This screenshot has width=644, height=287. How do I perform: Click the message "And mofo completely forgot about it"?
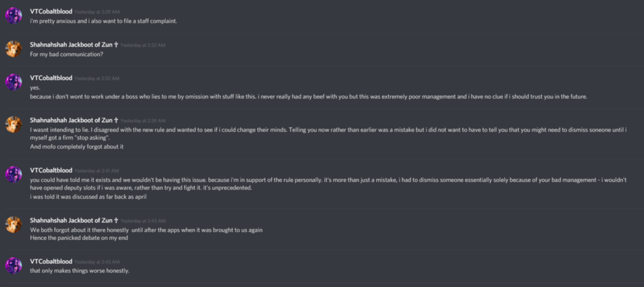tap(76, 147)
